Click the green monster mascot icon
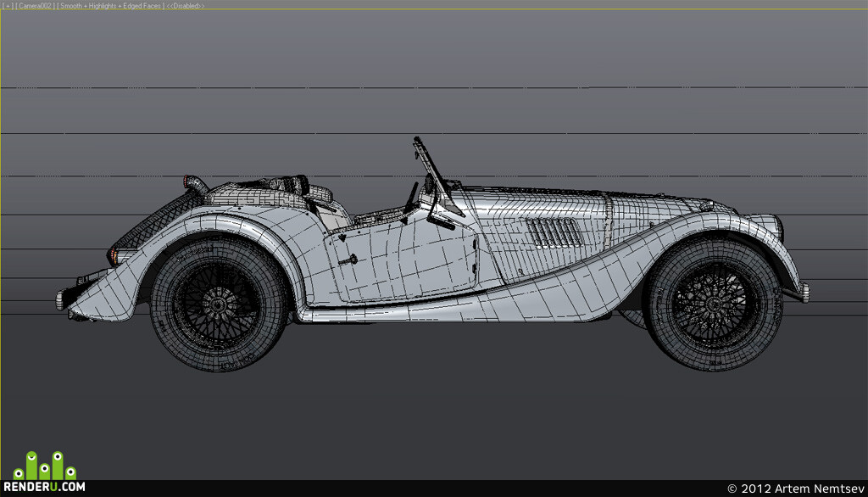Viewport: 868px width, 497px height. coord(44,466)
